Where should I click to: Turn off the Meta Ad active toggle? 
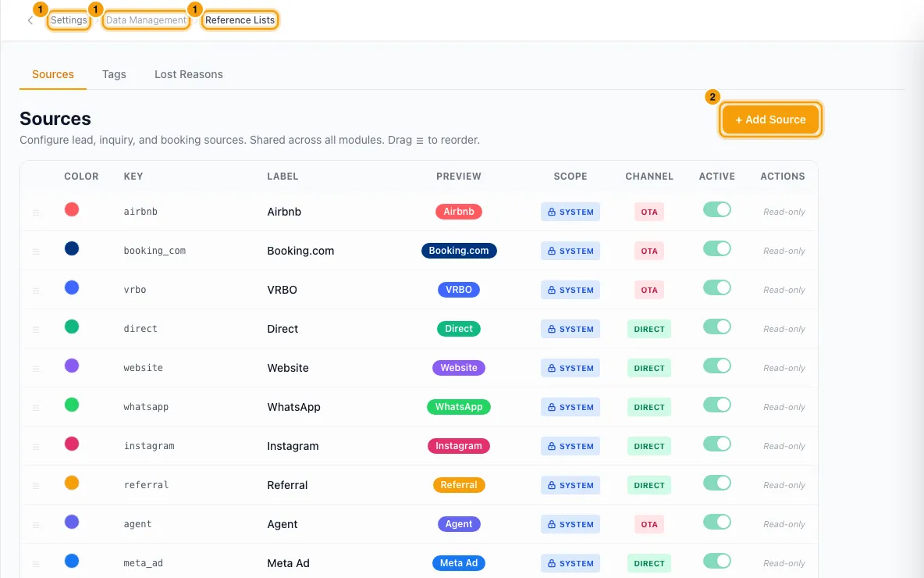pyautogui.click(x=716, y=561)
